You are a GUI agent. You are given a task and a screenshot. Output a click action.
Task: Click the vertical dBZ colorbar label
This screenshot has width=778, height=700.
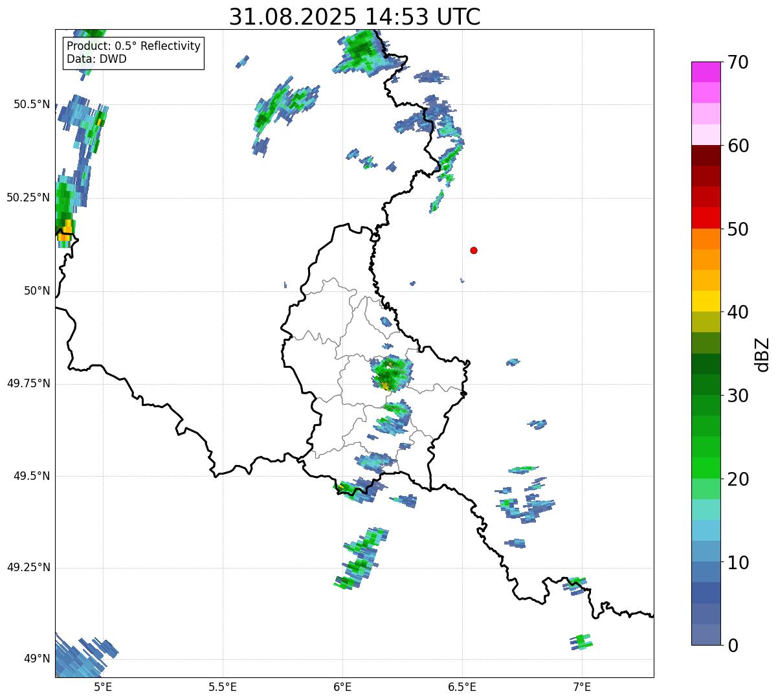click(x=762, y=354)
